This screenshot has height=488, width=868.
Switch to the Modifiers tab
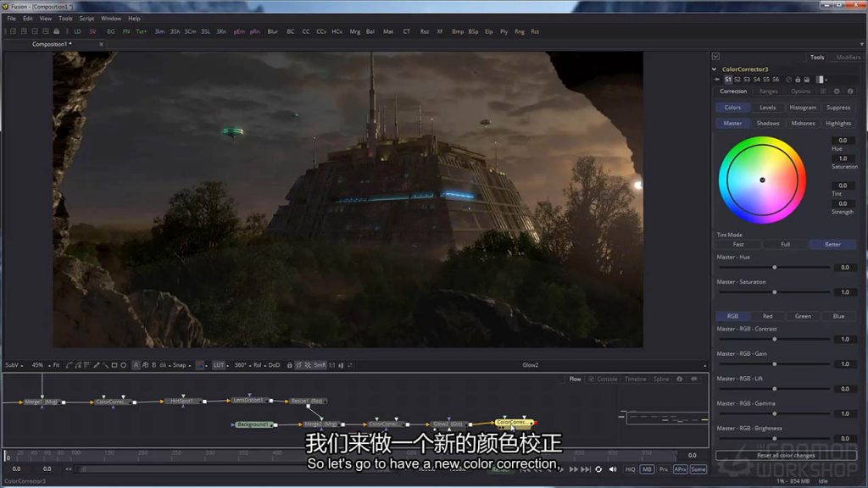[x=848, y=57]
